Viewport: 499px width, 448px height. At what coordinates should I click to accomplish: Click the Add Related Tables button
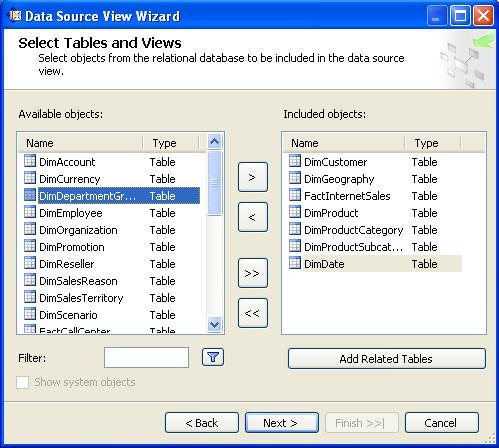pyautogui.click(x=387, y=359)
